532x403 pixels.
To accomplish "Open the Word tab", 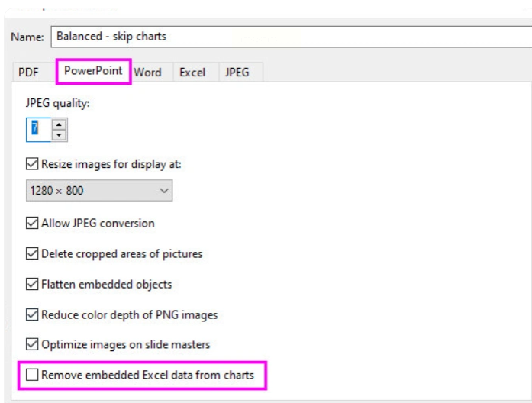I will (148, 73).
